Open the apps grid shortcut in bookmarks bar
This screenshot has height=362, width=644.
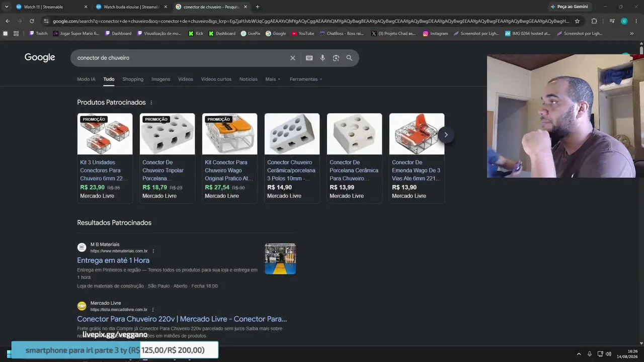click(x=16, y=34)
